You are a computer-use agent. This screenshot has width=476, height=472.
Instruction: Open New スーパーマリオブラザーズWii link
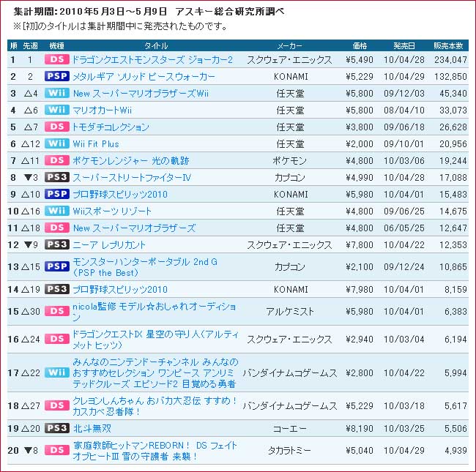pos(141,94)
